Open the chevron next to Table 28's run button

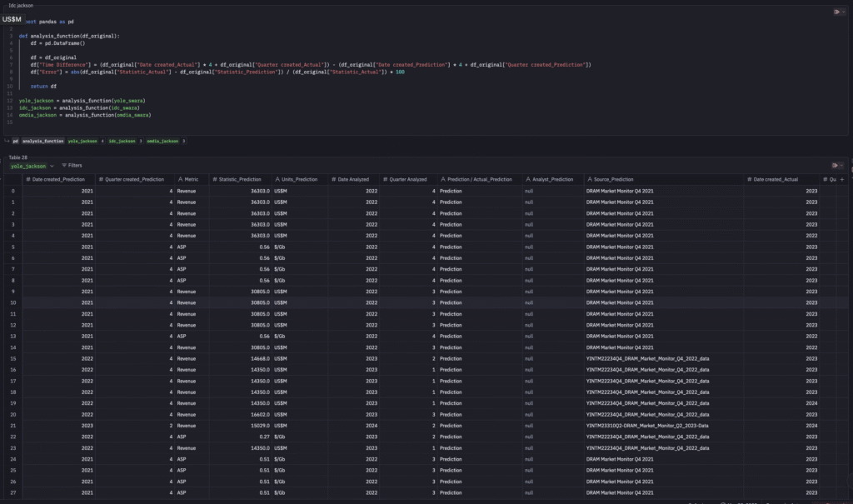[x=841, y=165]
